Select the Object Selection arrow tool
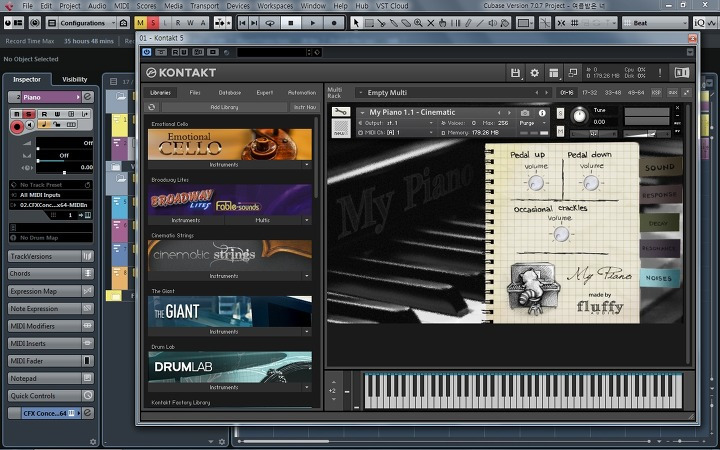This screenshot has width=720, height=450. (x=356, y=23)
